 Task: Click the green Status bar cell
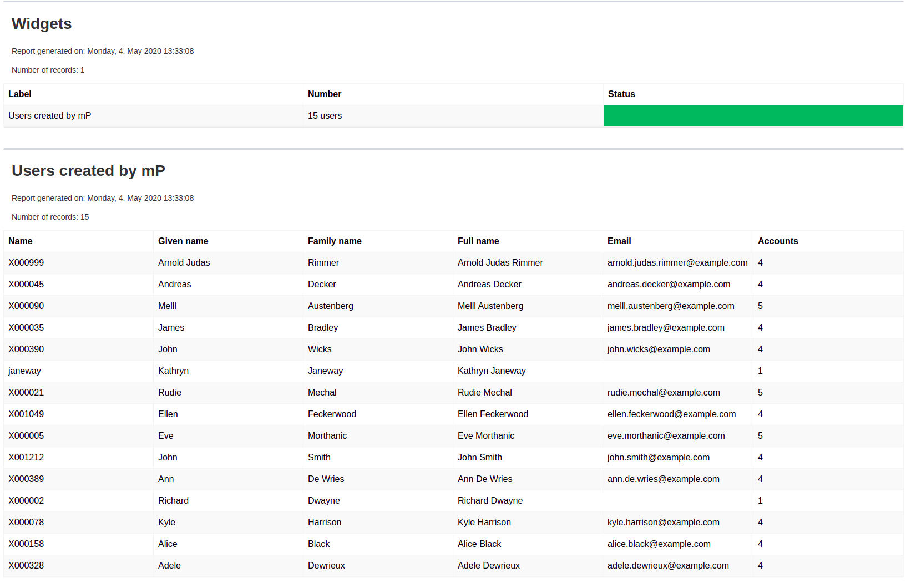point(753,116)
